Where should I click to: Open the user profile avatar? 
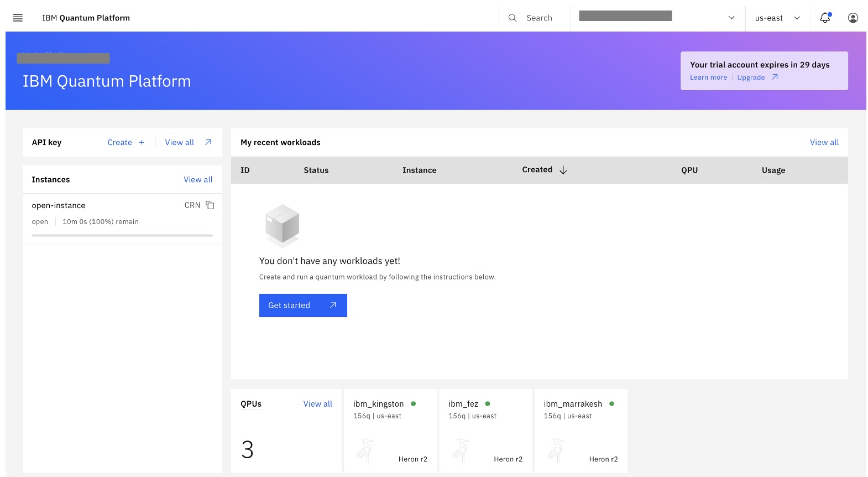(x=853, y=18)
